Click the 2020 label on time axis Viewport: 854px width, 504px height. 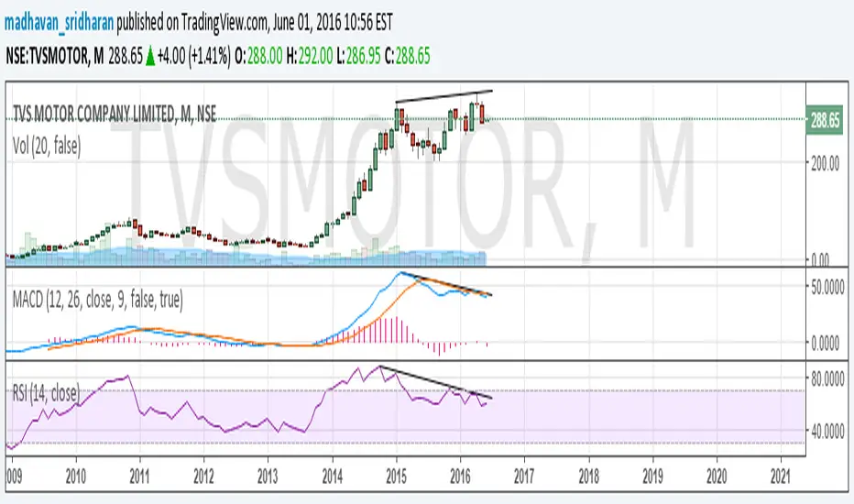tap(717, 477)
